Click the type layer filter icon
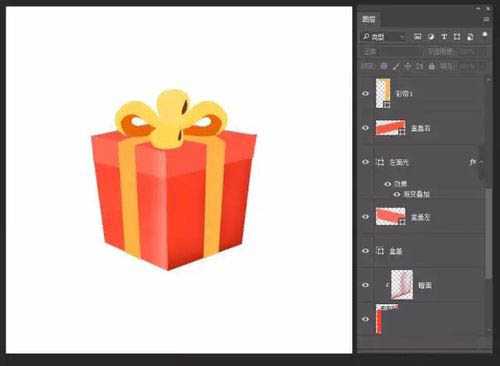The height and width of the screenshot is (366, 500). [444, 36]
